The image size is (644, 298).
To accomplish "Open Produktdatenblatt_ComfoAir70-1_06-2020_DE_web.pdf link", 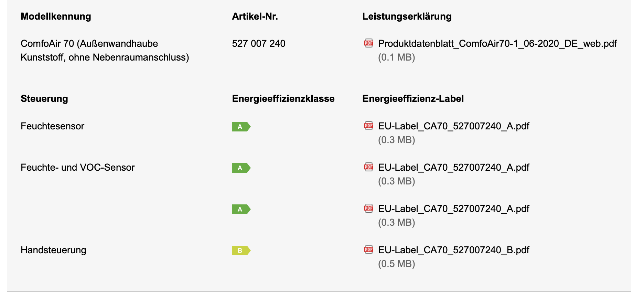I will point(497,44).
